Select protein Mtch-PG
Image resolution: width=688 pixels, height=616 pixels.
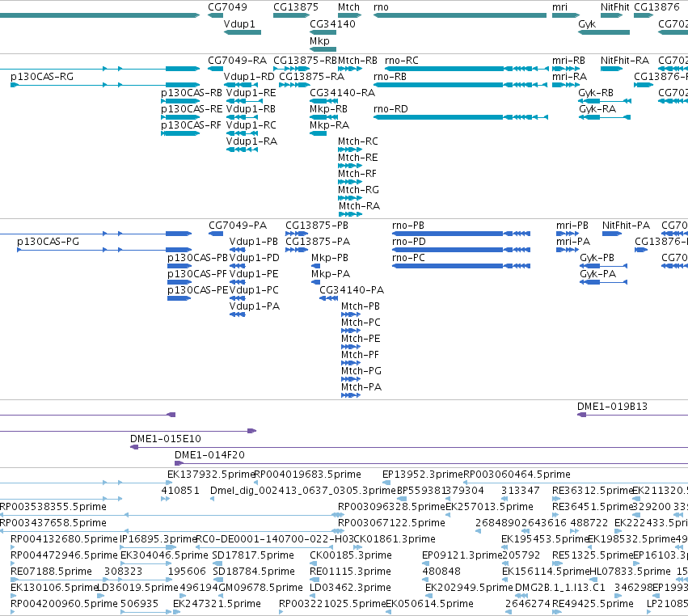click(361, 372)
